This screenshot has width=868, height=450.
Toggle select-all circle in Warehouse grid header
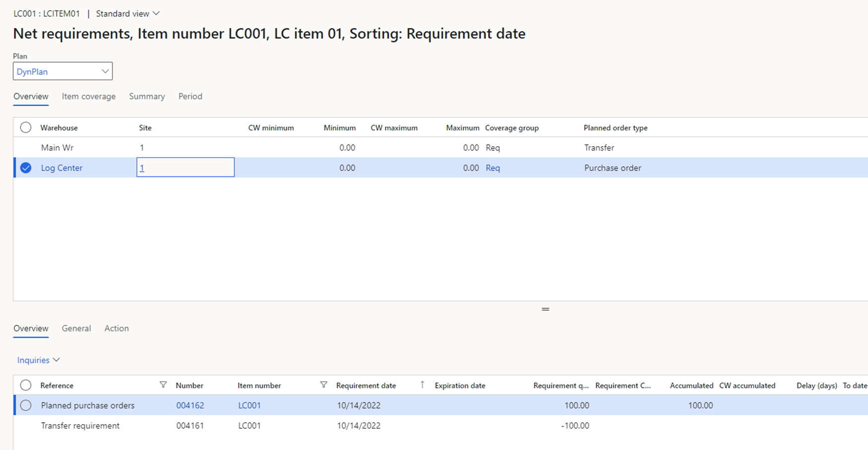[26, 128]
